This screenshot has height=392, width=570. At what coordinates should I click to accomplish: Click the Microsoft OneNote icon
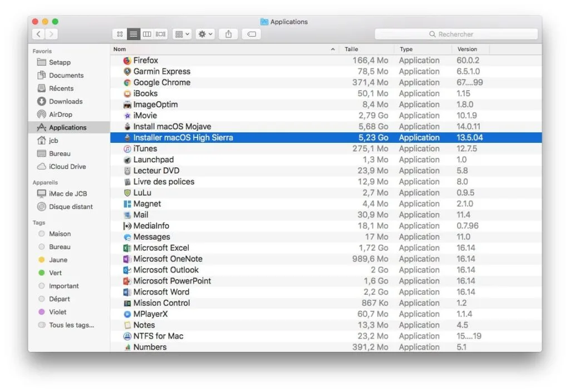(x=127, y=259)
